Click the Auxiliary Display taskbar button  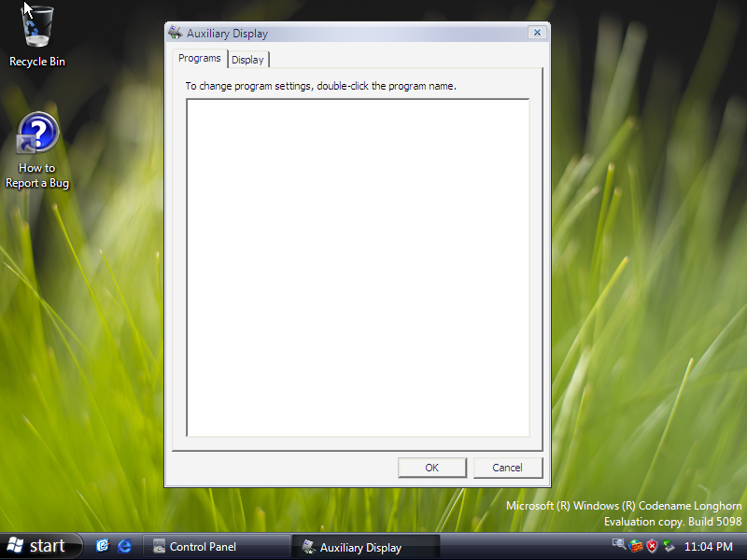(365, 547)
